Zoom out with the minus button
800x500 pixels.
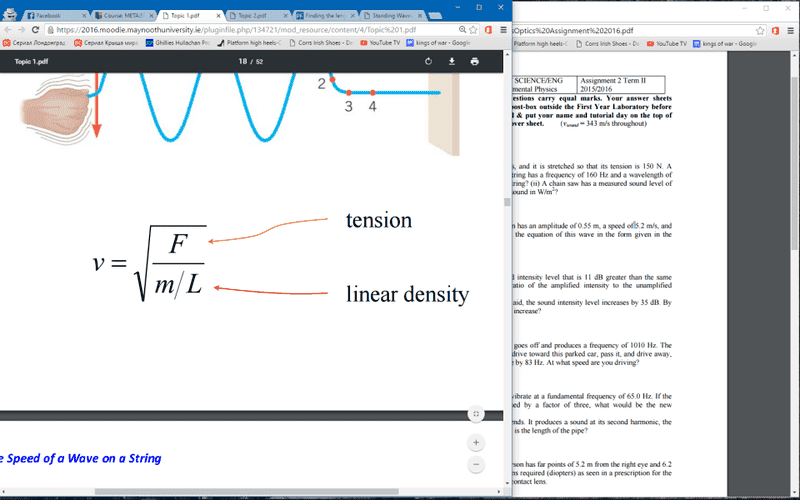(476, 464)
